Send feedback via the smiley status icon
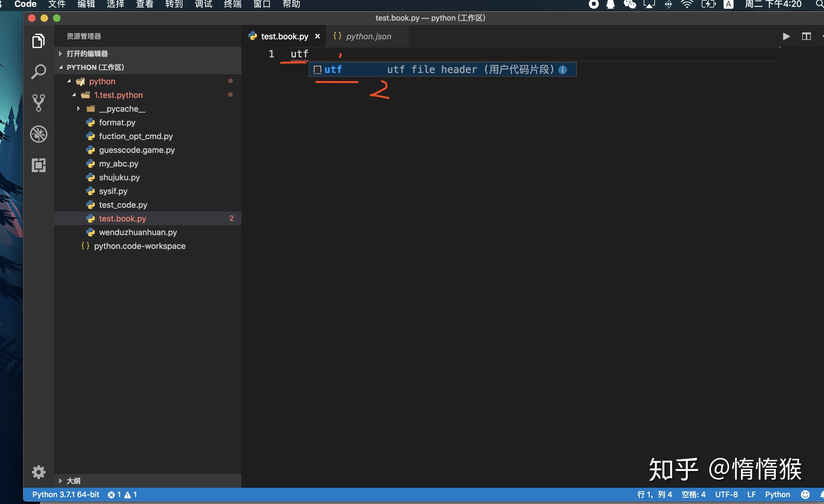The height and width of the screenshot is (504, 824). pyautogui.click(x=805, y=494)
